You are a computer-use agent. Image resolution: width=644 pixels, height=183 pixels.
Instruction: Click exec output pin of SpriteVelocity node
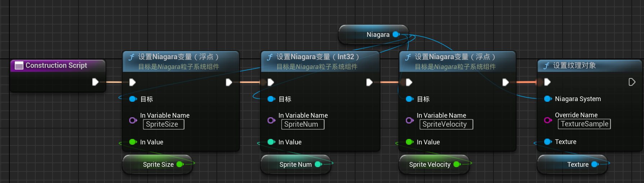tap(505, 82)
